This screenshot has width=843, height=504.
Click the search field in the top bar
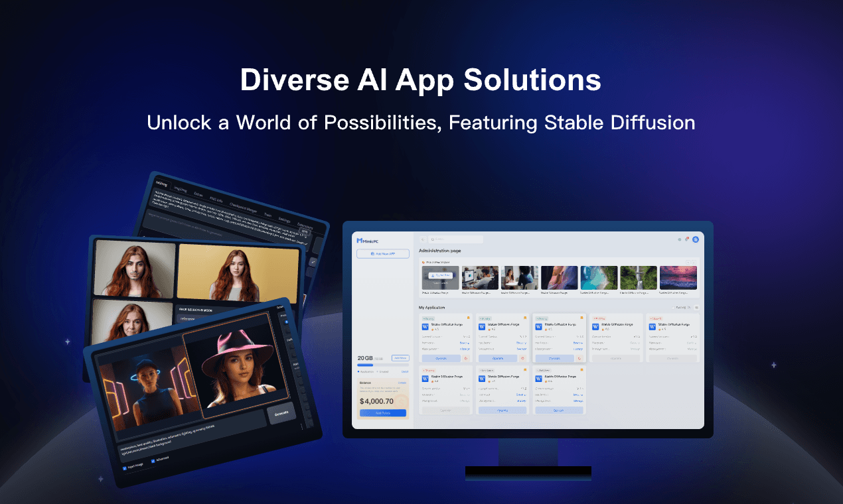(x=456, y=239)
